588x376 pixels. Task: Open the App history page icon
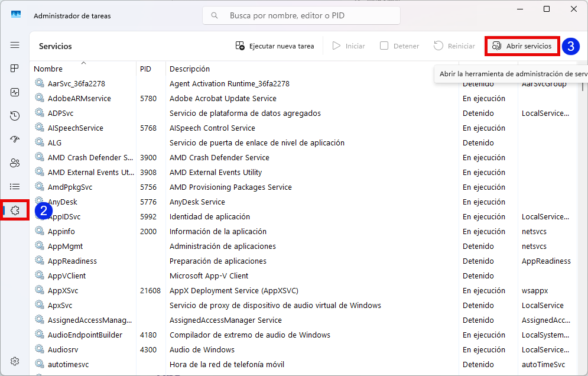tap(15, 115)
